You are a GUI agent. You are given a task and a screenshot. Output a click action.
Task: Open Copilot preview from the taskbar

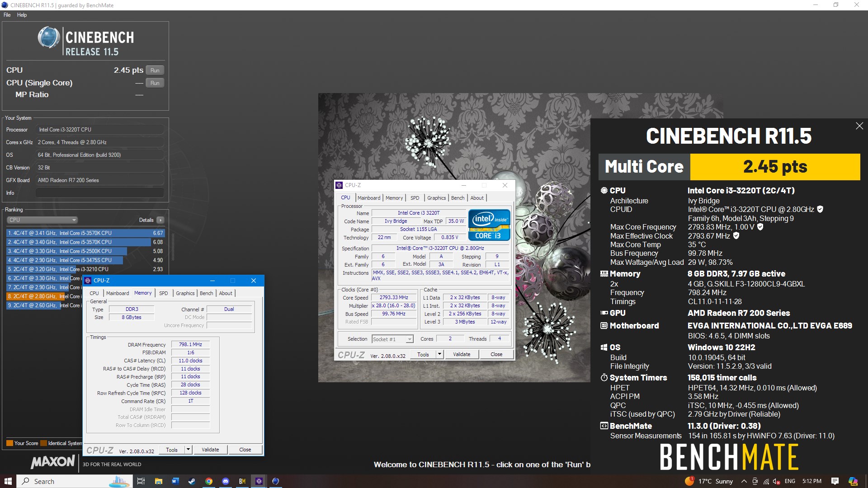[x=853, y=481]
